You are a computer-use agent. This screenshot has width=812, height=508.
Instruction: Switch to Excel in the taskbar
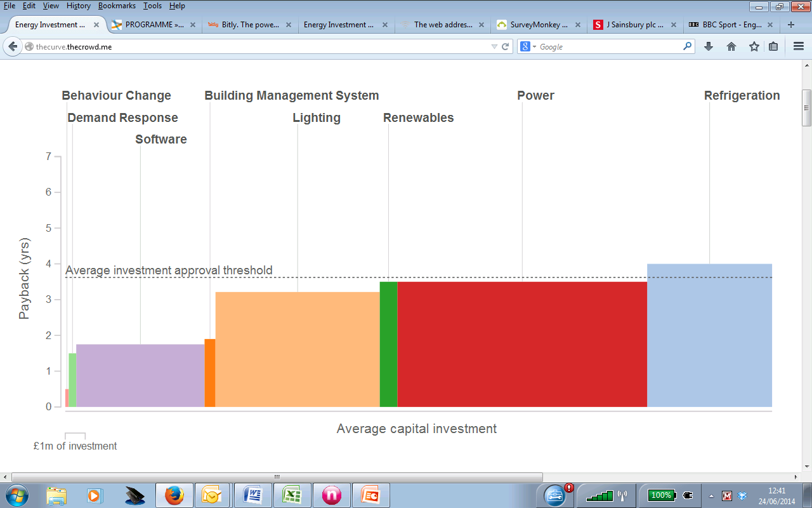point(292,495)
